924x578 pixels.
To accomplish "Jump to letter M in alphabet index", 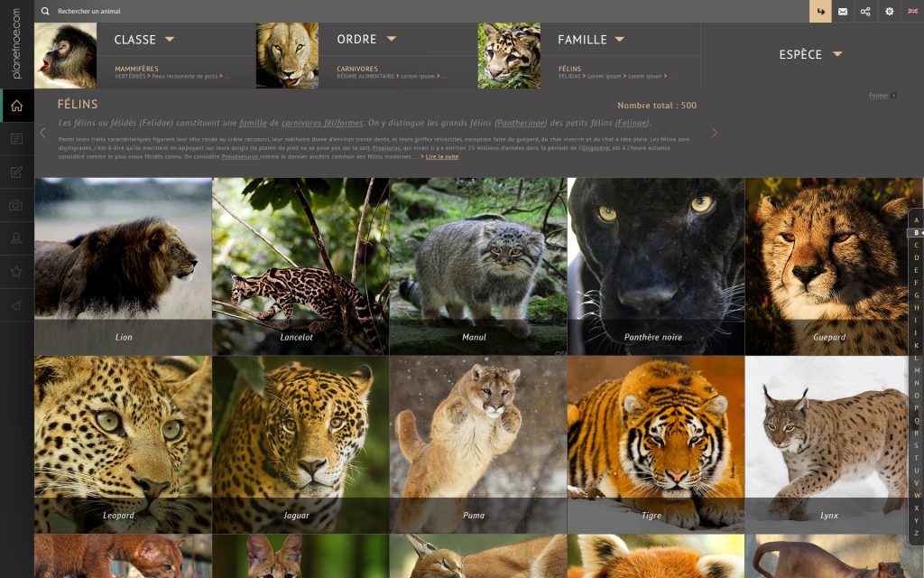I will pyautogui.click(x=917, y=370).
